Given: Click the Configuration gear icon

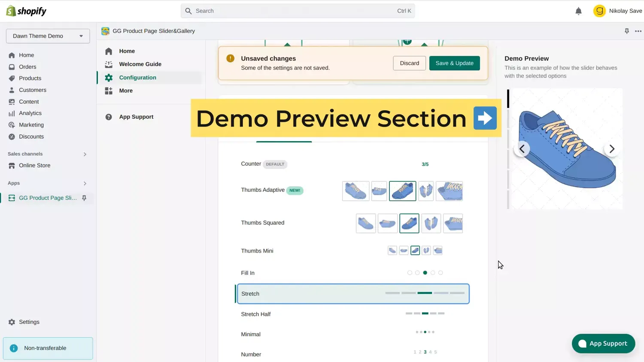Looking at the screenshot, I should pyautogui.click(x=109, y=77).
